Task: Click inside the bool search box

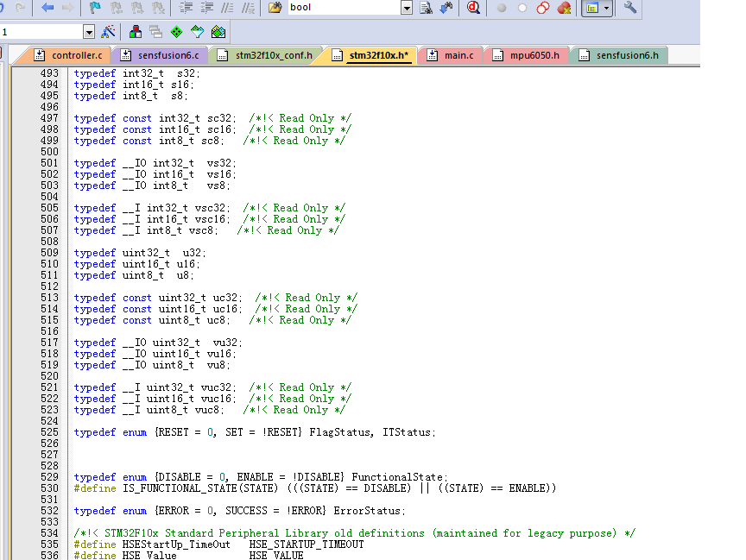Action: tap(345, 8)
